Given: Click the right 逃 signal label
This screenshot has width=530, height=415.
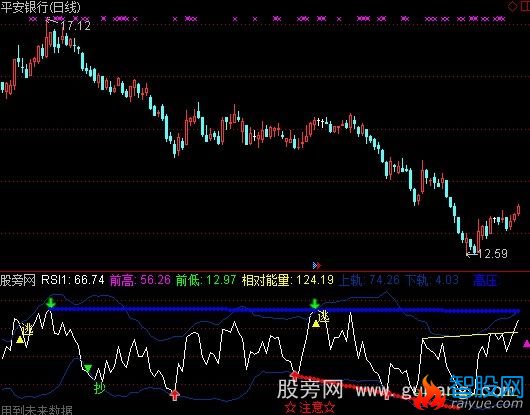Looking at the screenshot, I should [324, 317].
